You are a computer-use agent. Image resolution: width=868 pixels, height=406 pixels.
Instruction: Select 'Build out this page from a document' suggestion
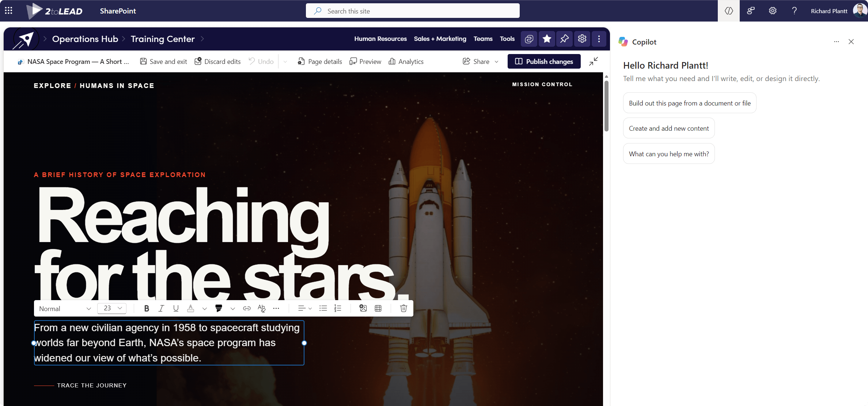(x=690, y=103)
